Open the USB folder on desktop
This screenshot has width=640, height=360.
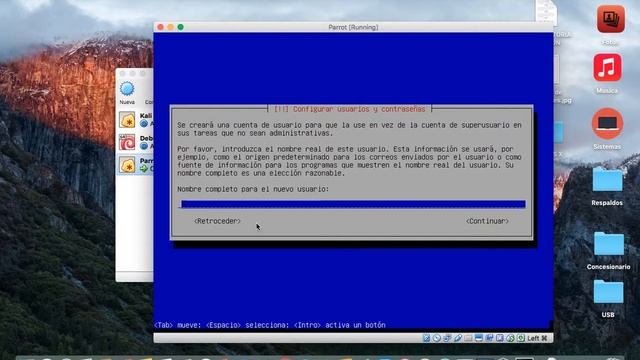pyautogui.click(x=608, y=291)
